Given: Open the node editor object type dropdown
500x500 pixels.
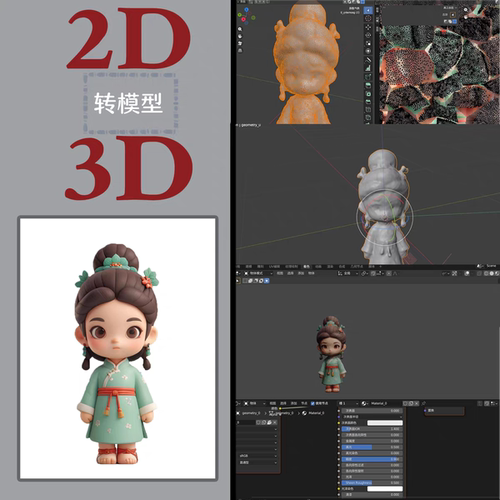Looking at the screenshot, I should pyautogui.click(x=255, y=403).
